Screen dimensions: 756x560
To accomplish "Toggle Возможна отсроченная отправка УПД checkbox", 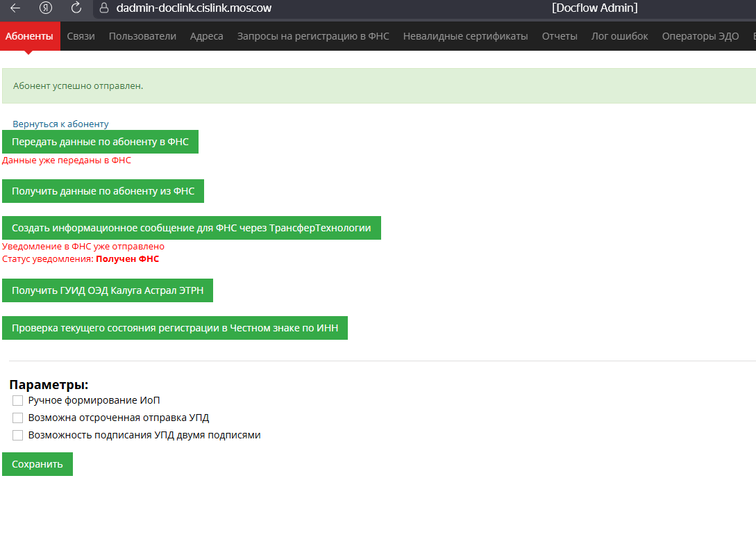I will 18,418.
